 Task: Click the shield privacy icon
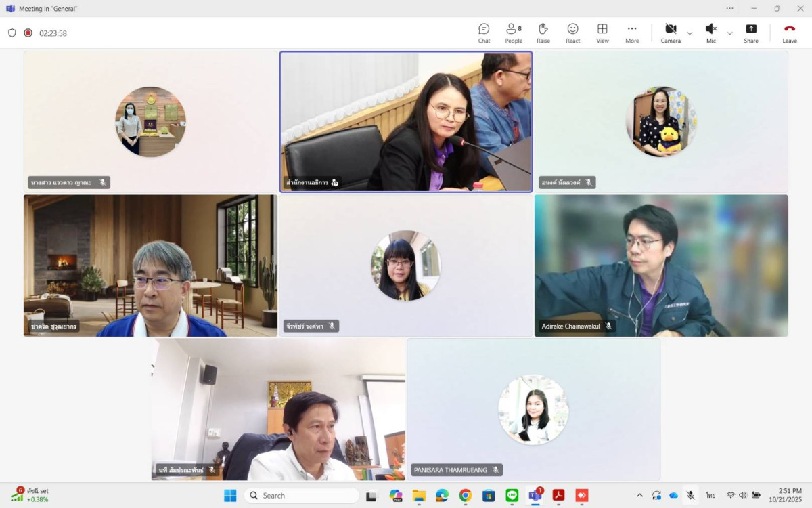(x=12, y=33)
